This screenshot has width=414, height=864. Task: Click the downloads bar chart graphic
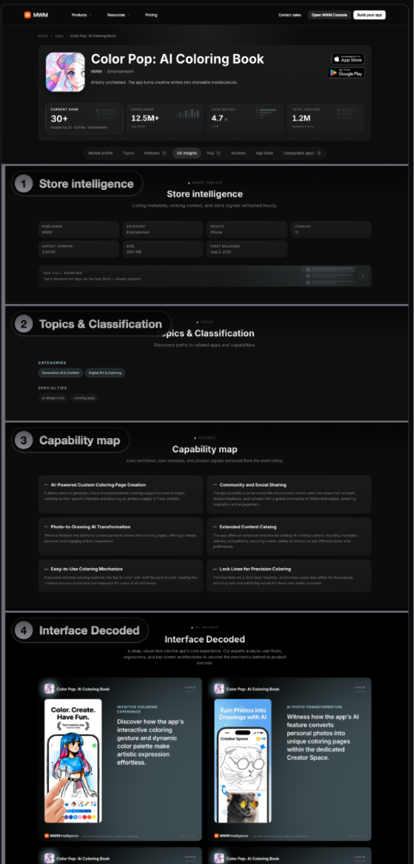(x=187, y=114)
